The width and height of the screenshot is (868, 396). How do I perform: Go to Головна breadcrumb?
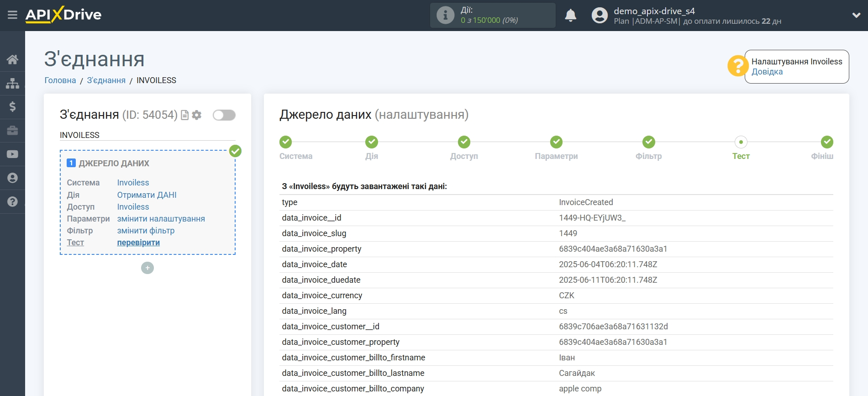(60, 80)
